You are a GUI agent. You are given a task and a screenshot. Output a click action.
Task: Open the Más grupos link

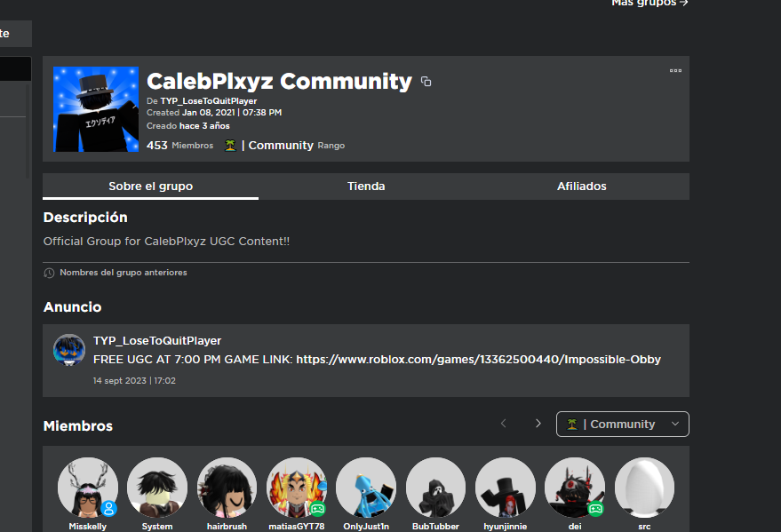pos(650,3)
